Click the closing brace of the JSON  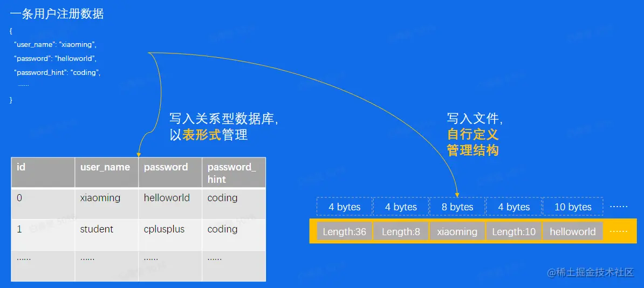coord(11,100)
